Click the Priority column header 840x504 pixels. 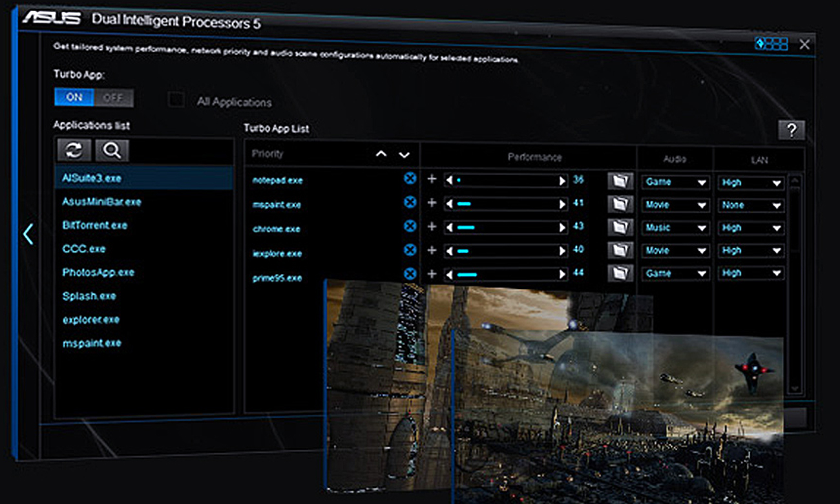click(x=268, y=154)
